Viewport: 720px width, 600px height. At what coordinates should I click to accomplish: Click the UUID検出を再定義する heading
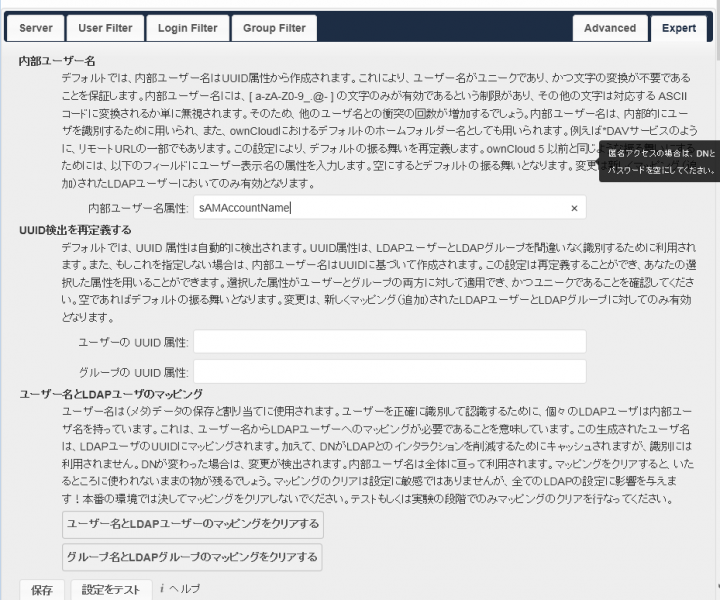click(x=75, y=230)
